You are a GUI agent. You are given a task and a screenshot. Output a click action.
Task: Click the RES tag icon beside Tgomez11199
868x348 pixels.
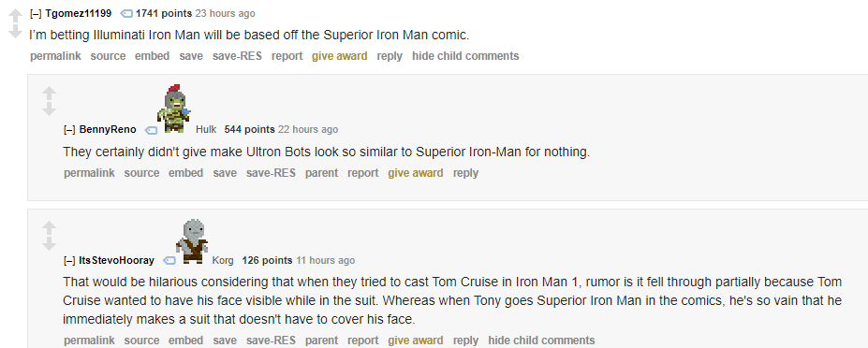[126, 13]
